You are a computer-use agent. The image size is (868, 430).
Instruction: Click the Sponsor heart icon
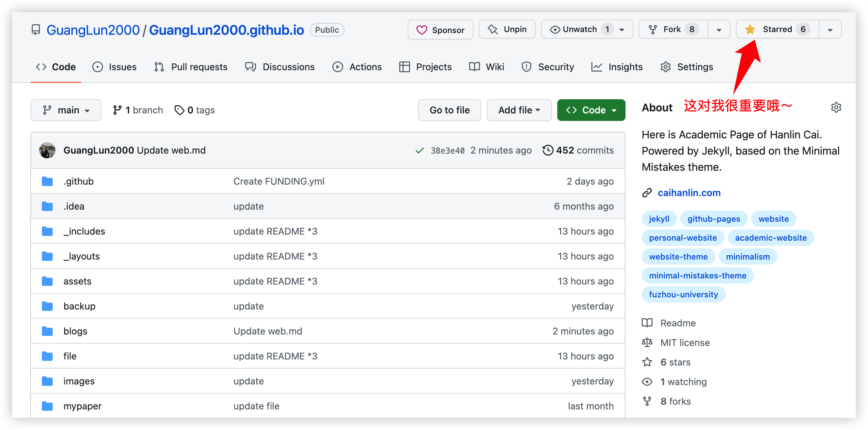tap(422, 30)
